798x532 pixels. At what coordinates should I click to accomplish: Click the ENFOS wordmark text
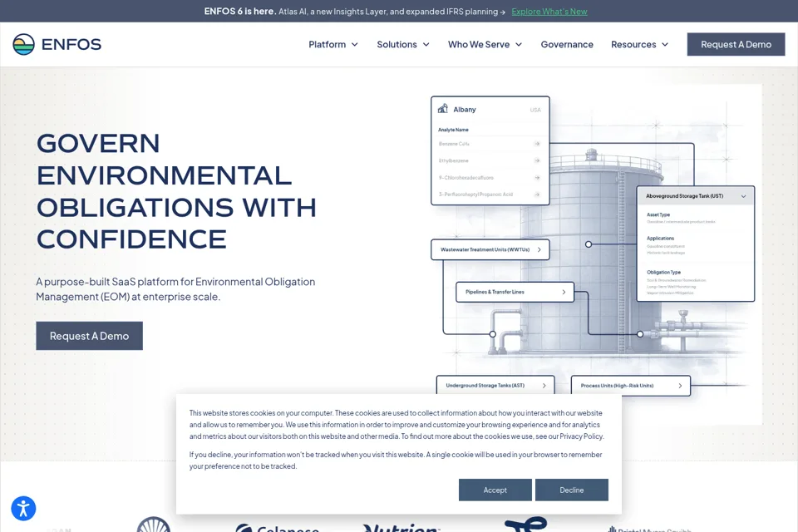click(x=71, y=44)
